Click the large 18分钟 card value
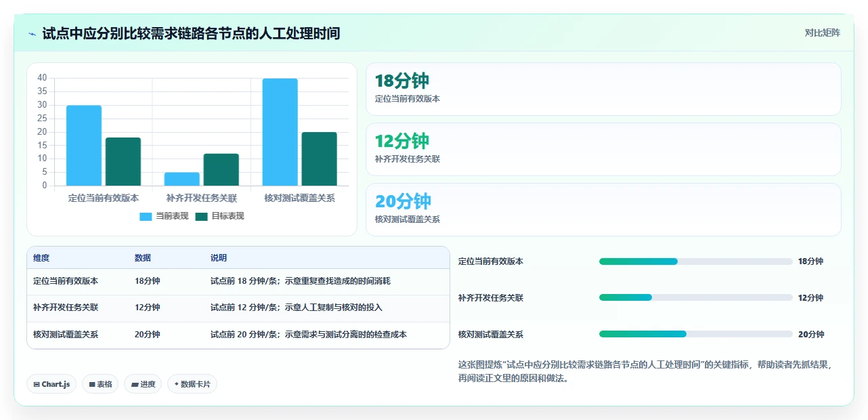Image resolution: width=868 pixels, height=420 pixels. (x=402, y=81)
